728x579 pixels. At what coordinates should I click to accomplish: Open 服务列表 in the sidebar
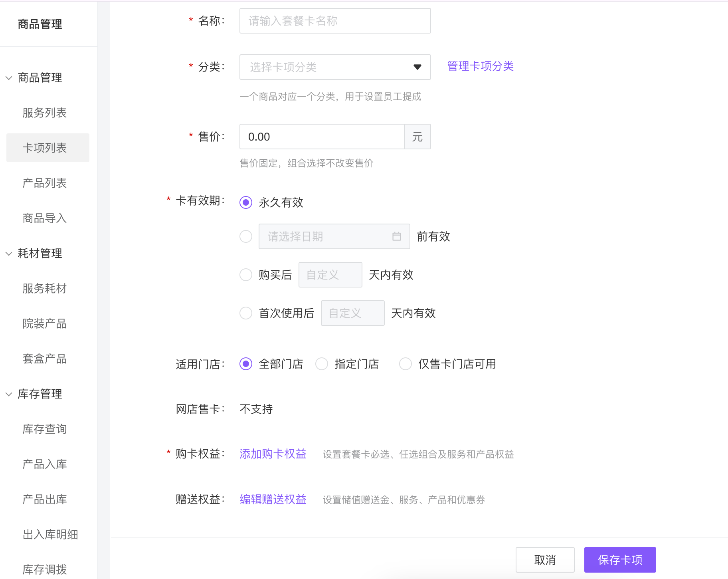point(44,113)
